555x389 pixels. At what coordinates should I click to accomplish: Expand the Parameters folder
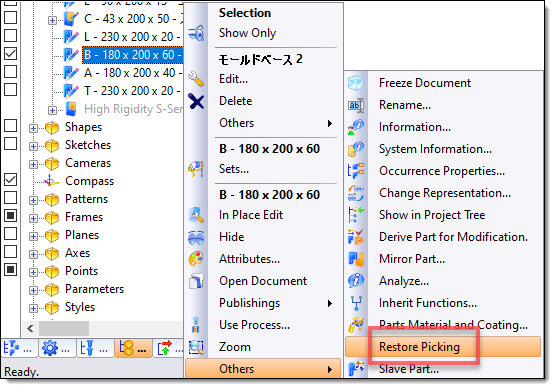33,290
